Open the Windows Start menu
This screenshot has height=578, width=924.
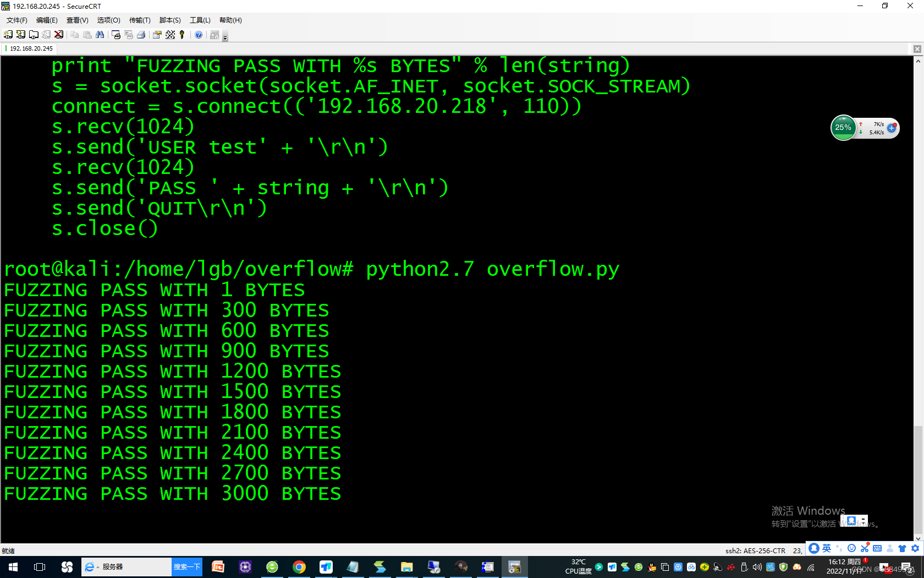tap(13, 567)
